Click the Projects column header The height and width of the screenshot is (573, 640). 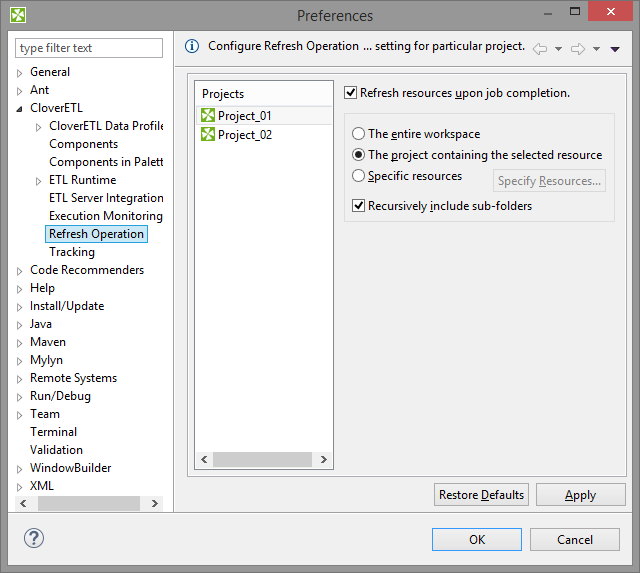(264, 94)
